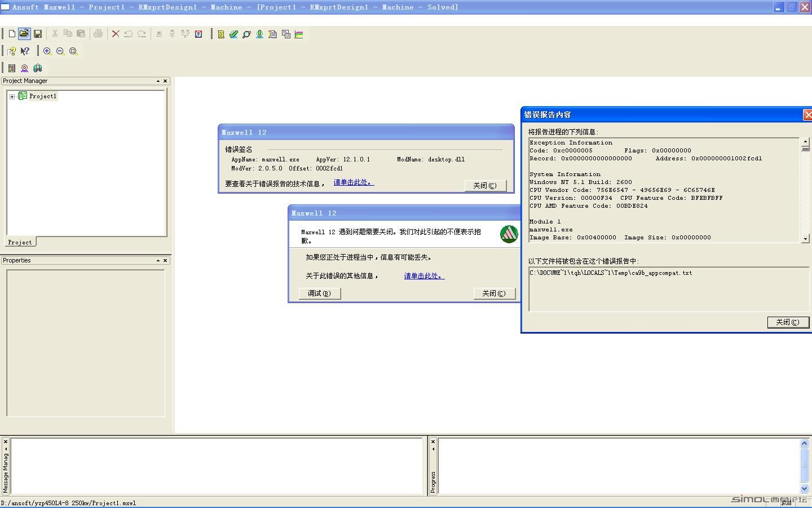Close the Message Manager pane
Image resolution: width=812 pixels, height=508 pixels.
coord(6,441)
